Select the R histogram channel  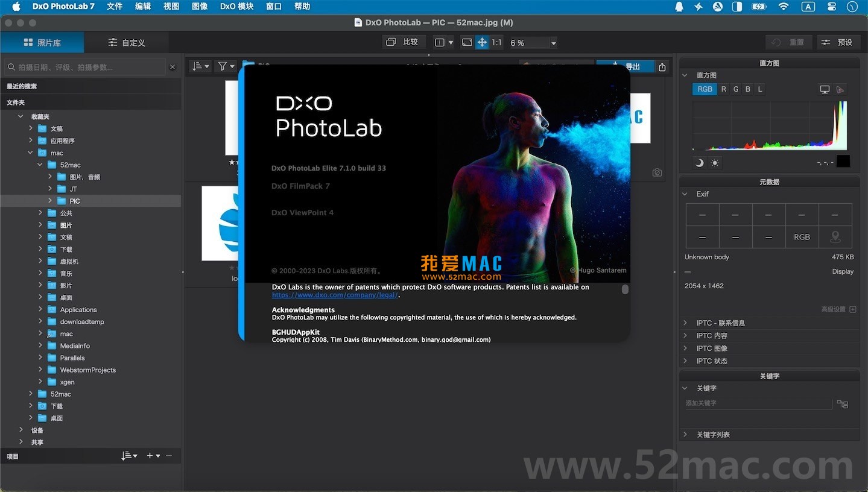click(724, 89)
